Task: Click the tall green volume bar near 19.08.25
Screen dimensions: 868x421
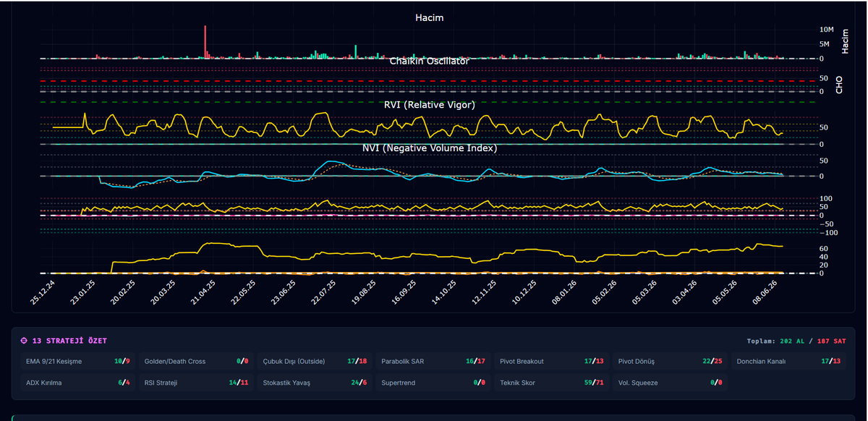Action: (x=355, y=51)
